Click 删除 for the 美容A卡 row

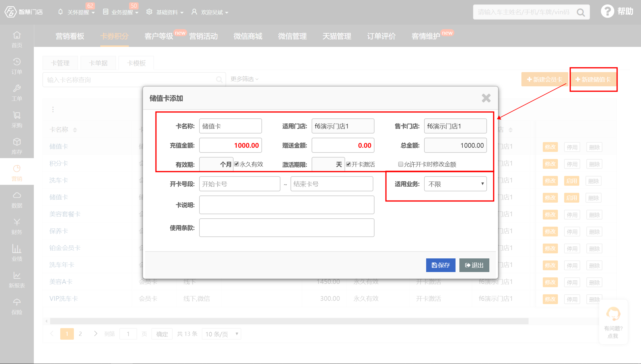point(594,282)
